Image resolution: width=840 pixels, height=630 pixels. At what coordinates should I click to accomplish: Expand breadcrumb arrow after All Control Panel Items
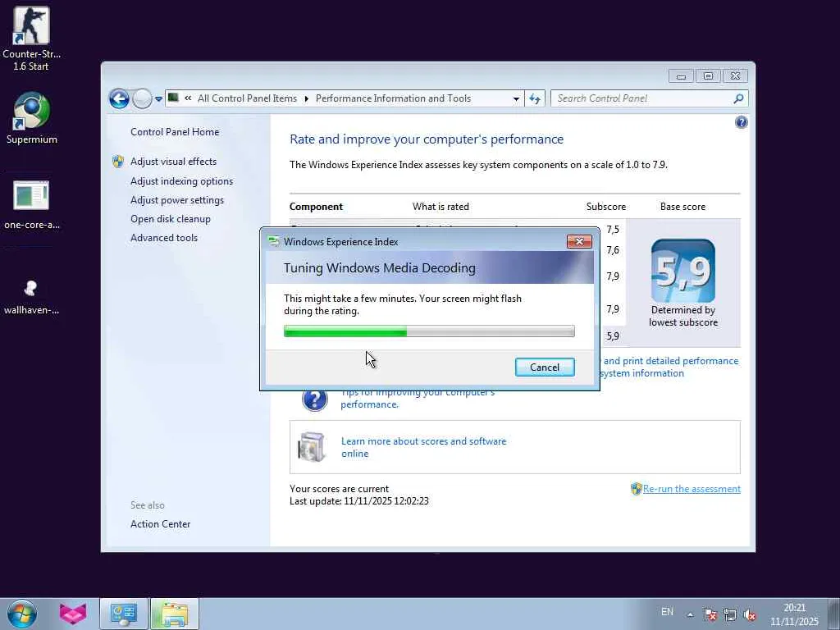(x=307, y=98)
